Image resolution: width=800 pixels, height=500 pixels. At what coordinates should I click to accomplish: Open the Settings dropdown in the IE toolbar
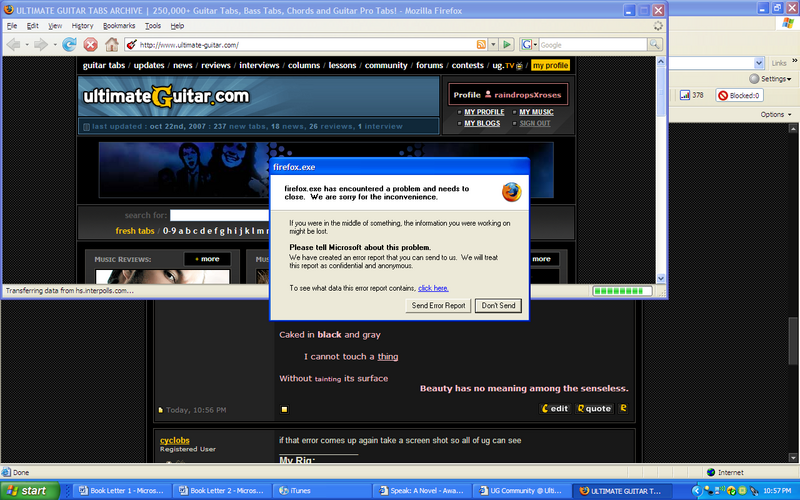(770, 79)
